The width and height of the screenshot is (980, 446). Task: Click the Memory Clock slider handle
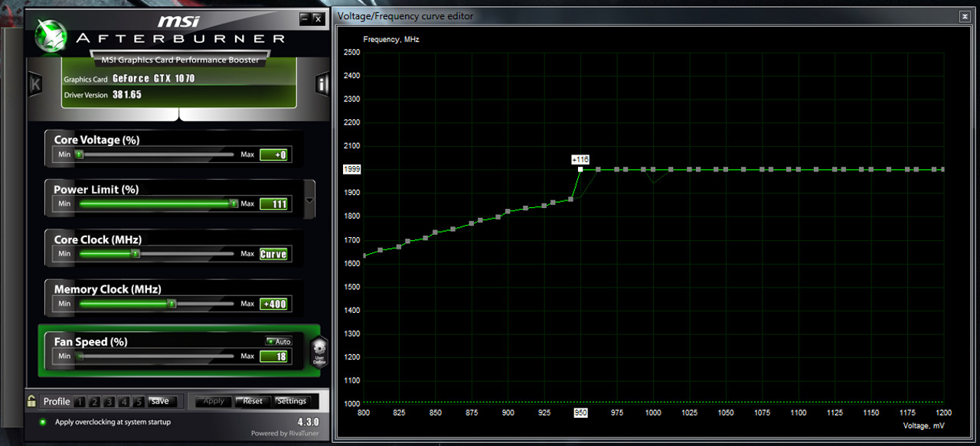tap(171, 304)
